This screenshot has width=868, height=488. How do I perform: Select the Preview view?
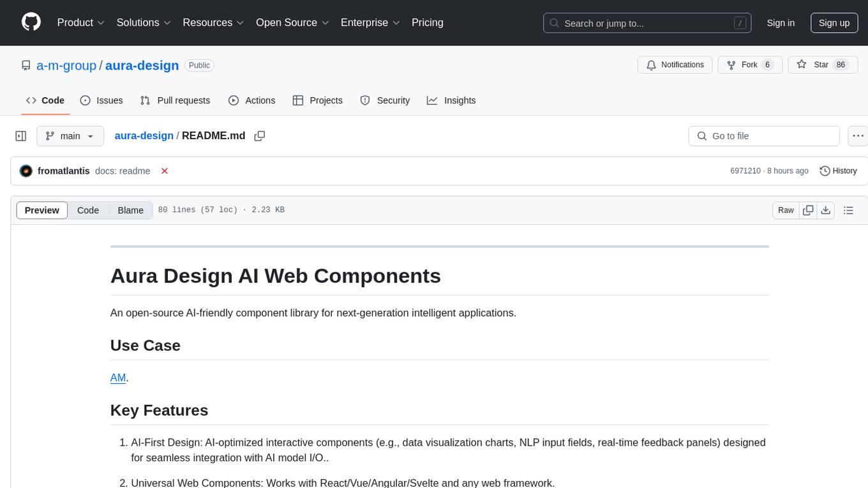coord(42,210)
